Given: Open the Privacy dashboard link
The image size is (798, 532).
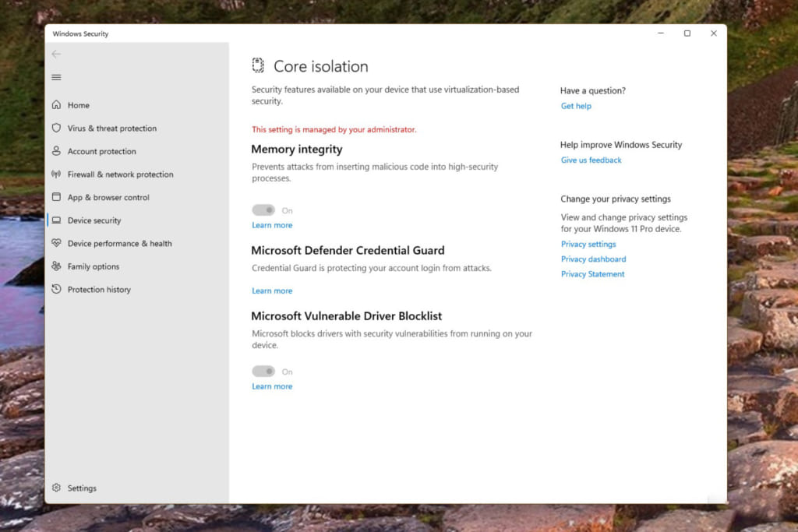Looking at the screenshot, I should click(593, 259).
